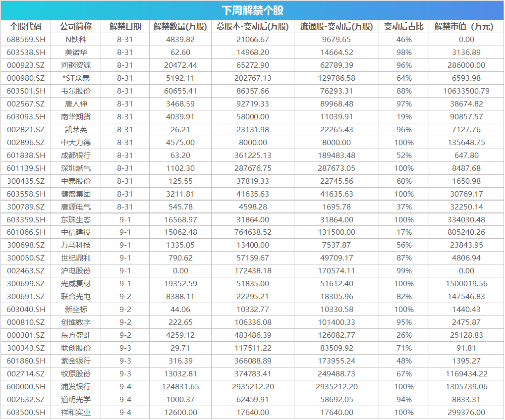The width and height of the screenshot is (505, 420).
Task: Click company name 世纪鼎利
Action: tap(76, 258)
